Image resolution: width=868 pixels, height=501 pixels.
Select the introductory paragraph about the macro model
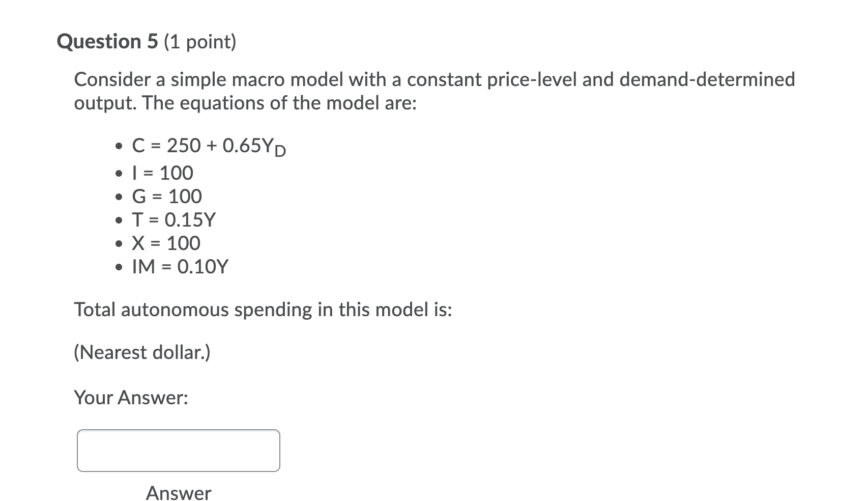(x=432, y=91)
